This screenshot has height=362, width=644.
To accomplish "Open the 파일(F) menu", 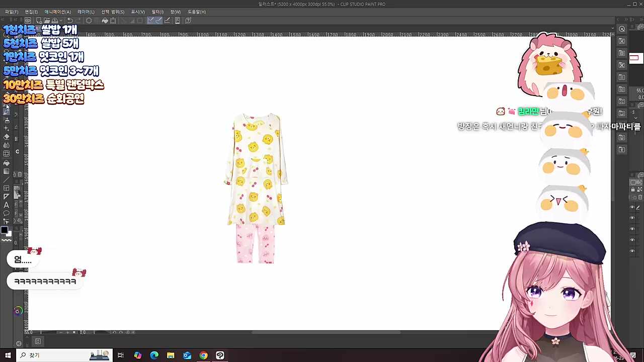I will click(12, 12).
